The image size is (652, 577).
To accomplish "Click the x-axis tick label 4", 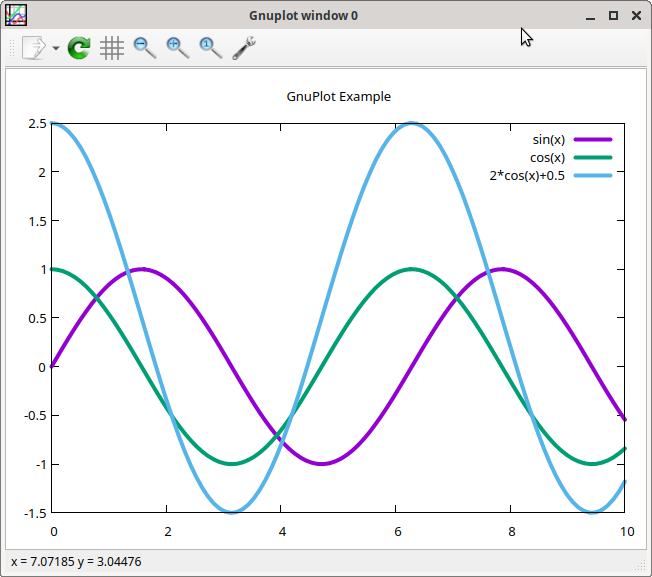I will [282, 532].
